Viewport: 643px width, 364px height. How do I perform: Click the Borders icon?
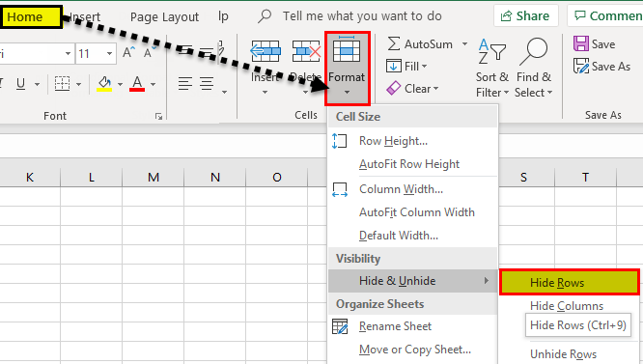[x=63, y=84]
